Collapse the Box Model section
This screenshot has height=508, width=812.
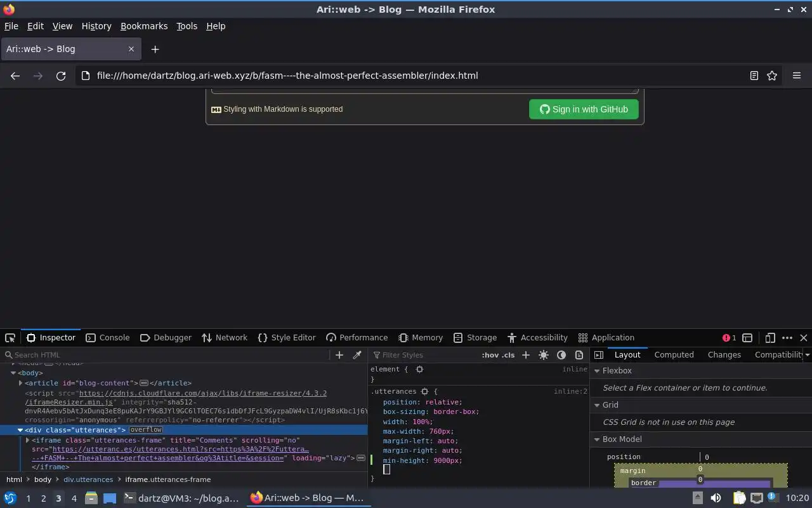[597, 439]
